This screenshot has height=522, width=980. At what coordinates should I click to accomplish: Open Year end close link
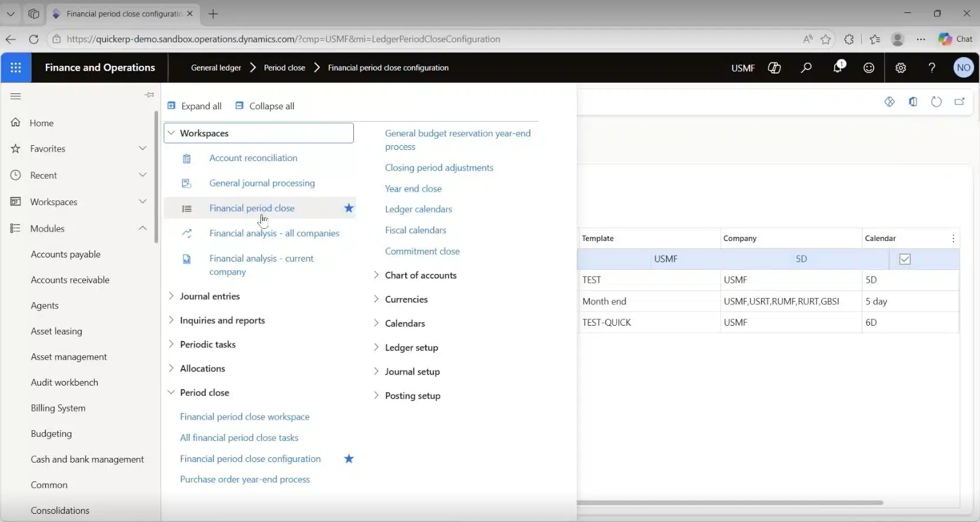coord(413,189)
